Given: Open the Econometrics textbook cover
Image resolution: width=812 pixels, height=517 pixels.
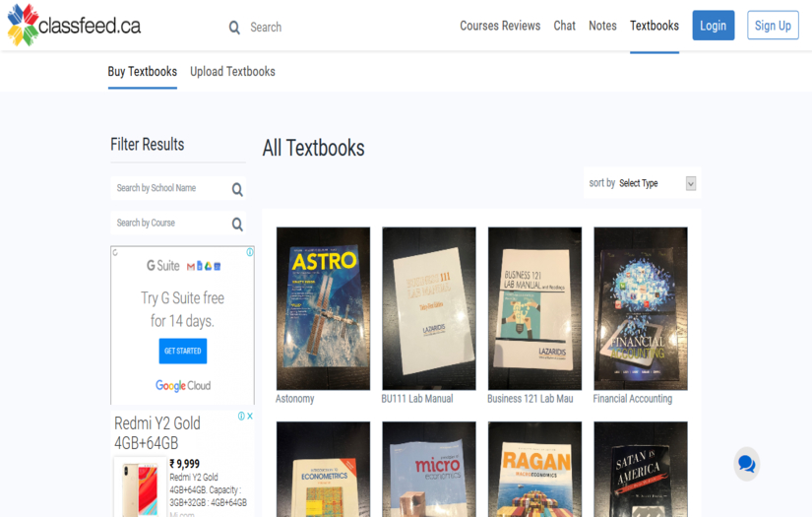Looking at the screenshot, I should 323,470.
